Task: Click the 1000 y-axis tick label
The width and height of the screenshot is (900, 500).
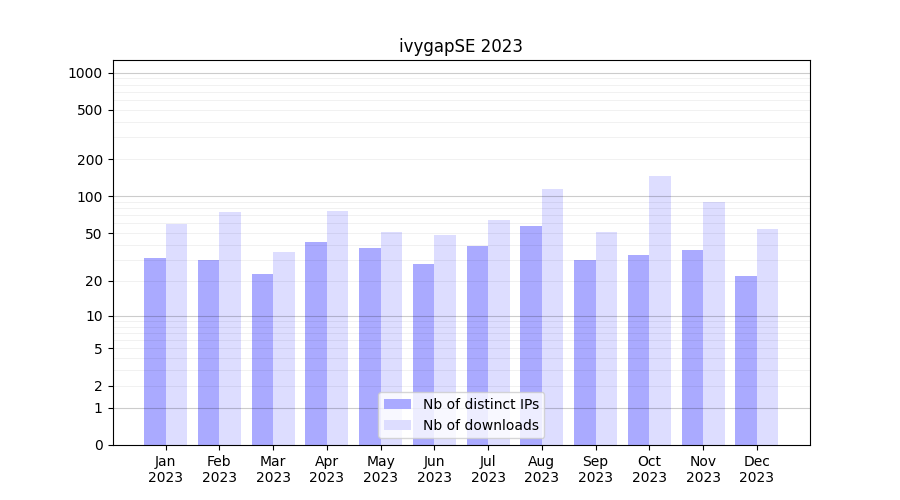Action: click(85, 73)
